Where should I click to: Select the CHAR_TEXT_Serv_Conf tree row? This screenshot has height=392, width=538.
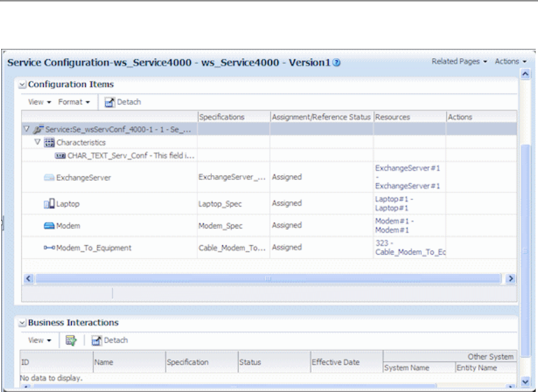269,155
